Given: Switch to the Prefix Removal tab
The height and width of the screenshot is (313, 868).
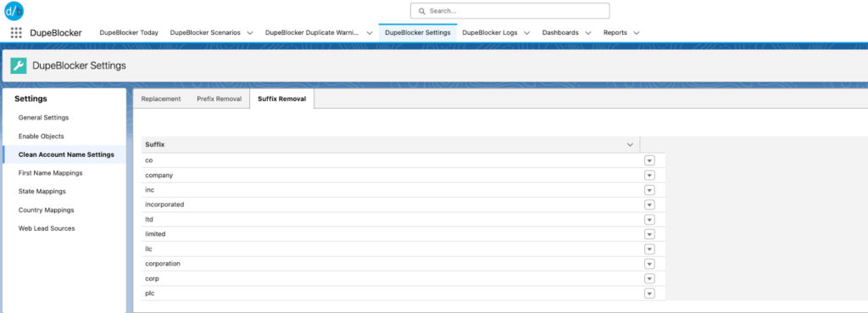Looking at the screenshot, I should point(220,98).
